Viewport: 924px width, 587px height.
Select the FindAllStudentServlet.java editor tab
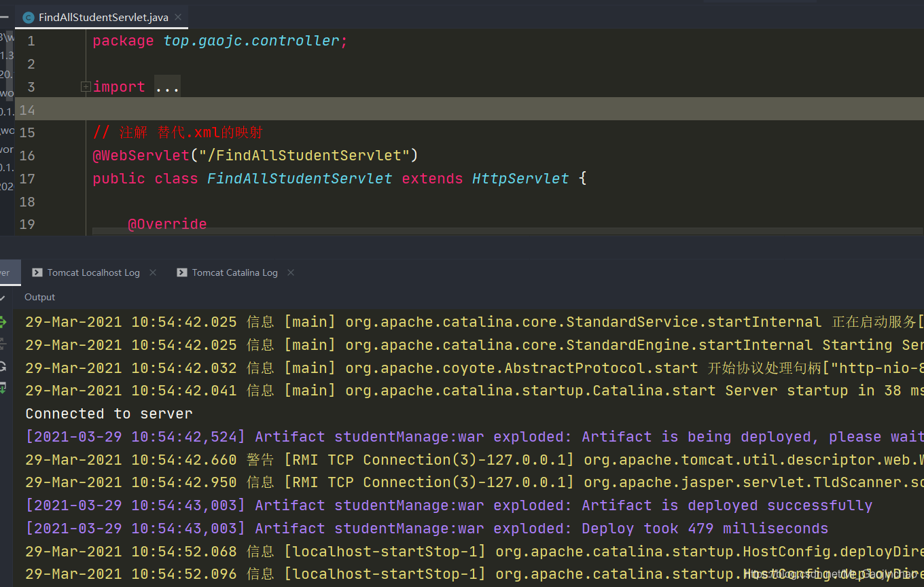point(103,18)
